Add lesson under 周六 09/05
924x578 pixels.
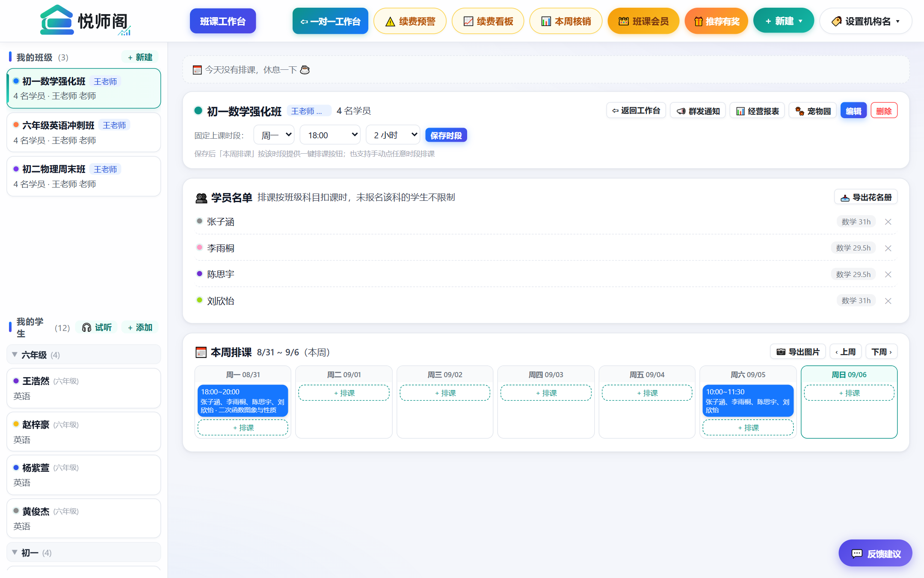pos(748,427)
